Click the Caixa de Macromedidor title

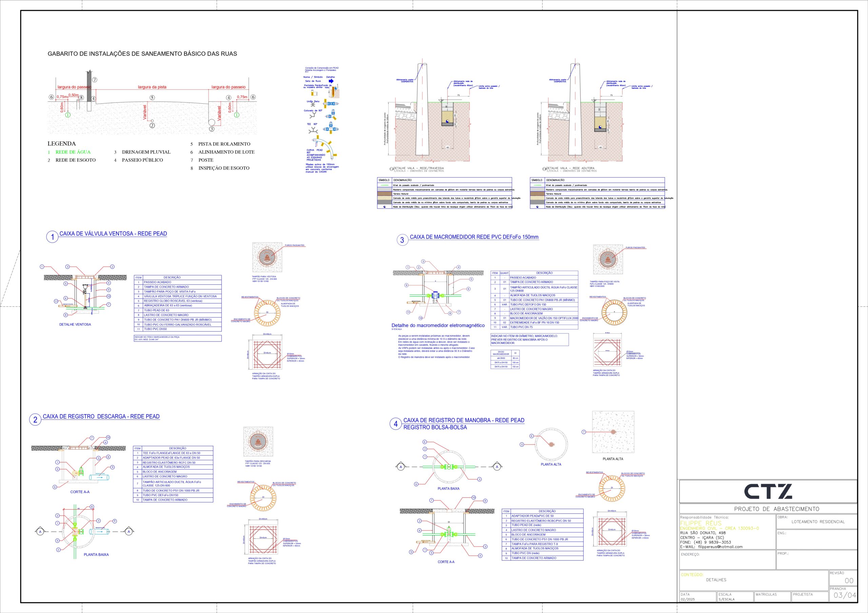pos(474,237)
